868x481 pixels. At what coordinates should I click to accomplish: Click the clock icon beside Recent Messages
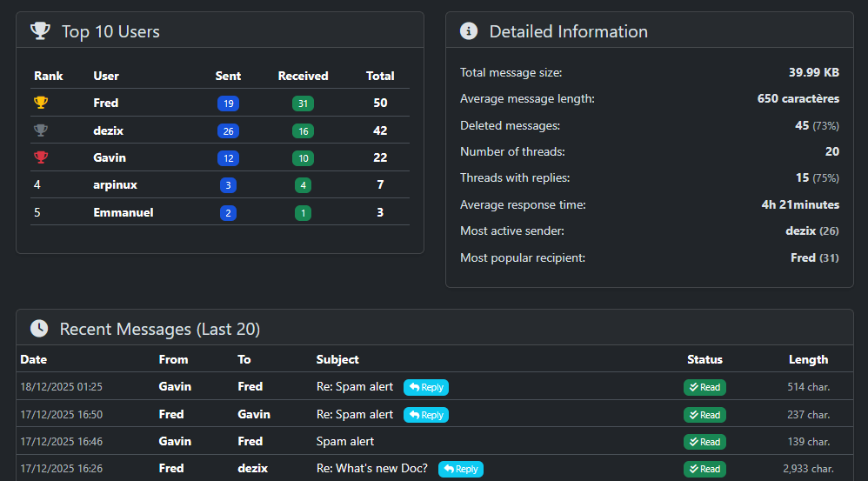point(39,329)
